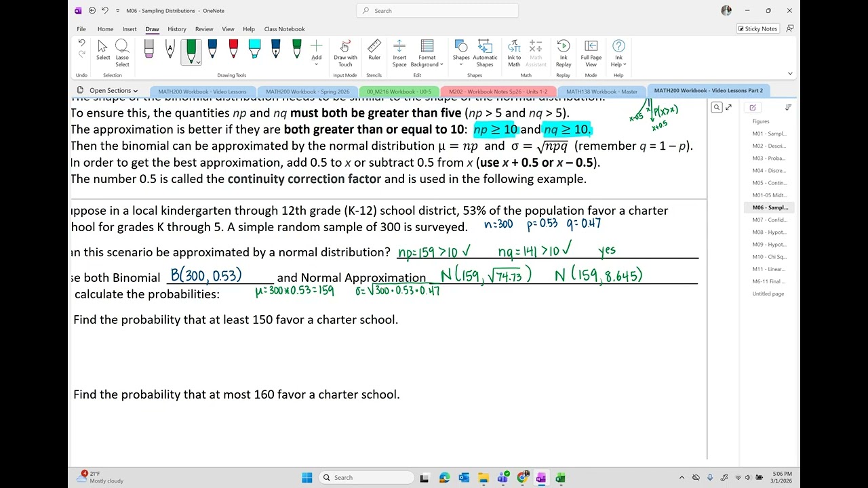Expand the Open Sections dropdown
Screen dimensions: 868x488
[108, 90]
